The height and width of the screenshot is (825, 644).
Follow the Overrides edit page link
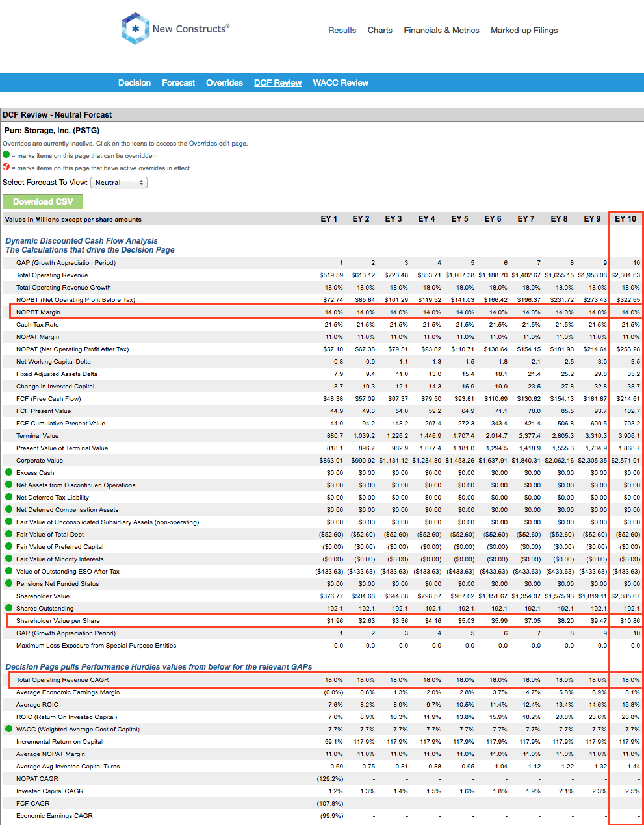218,144
